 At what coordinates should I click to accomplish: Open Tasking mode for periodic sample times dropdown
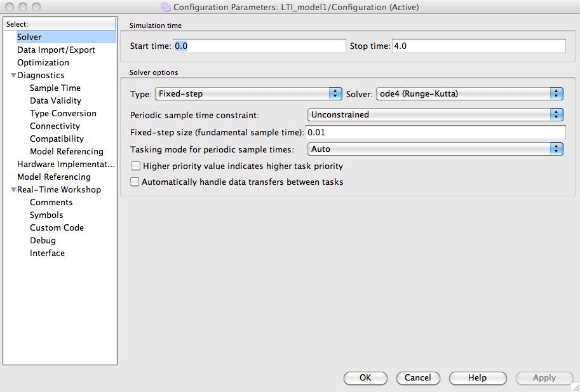(435, 149)
